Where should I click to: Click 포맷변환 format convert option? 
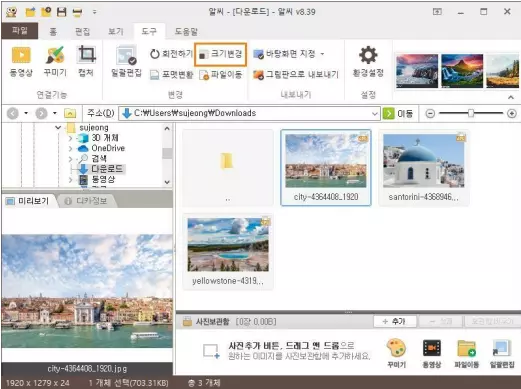171,74
